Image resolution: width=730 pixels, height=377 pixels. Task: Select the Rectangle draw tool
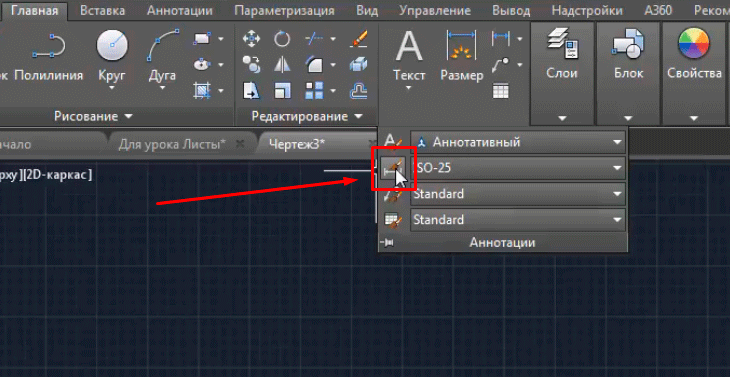pyautogui.click(x=202, y=39)
